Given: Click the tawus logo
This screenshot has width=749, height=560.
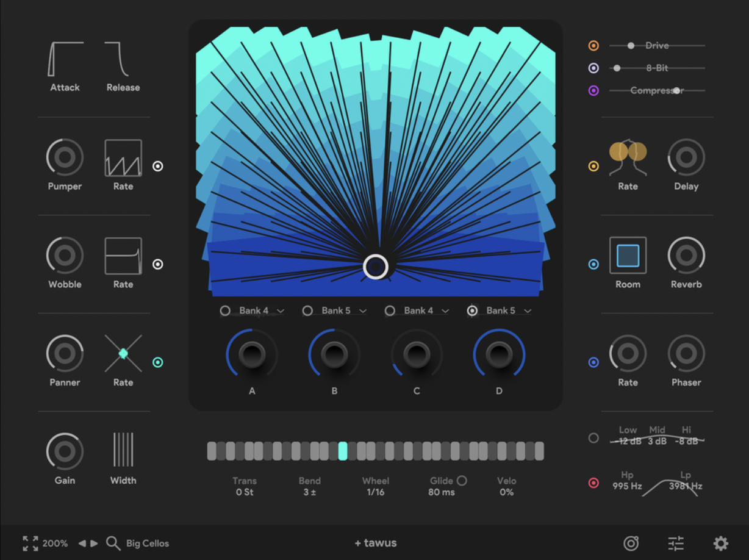Looking at the screenshot, I should tap(376, 543).
